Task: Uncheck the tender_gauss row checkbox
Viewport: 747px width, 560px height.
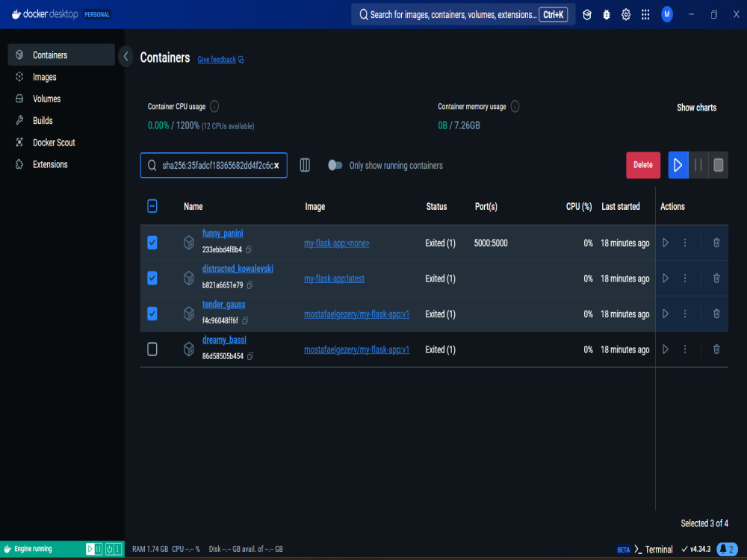Action: 152,314
